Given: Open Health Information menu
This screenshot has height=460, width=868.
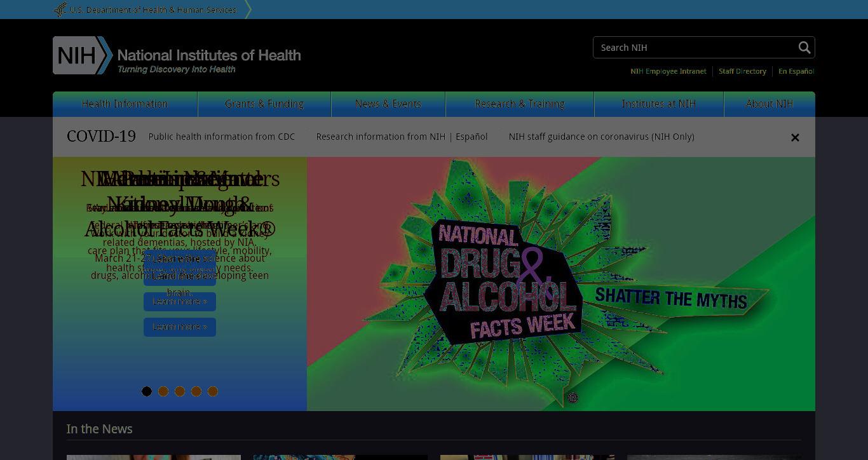Looking at the screenshot, I should point(125,104).
